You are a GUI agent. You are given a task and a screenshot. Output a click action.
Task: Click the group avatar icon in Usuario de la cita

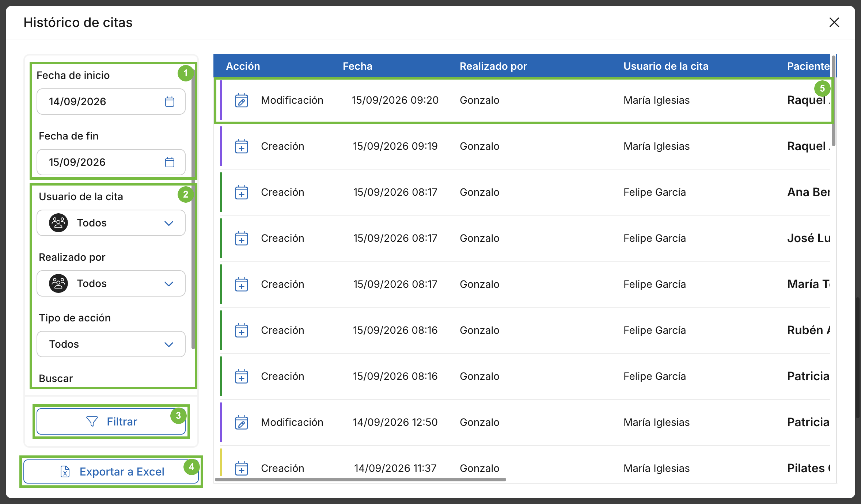pos(58,223)
